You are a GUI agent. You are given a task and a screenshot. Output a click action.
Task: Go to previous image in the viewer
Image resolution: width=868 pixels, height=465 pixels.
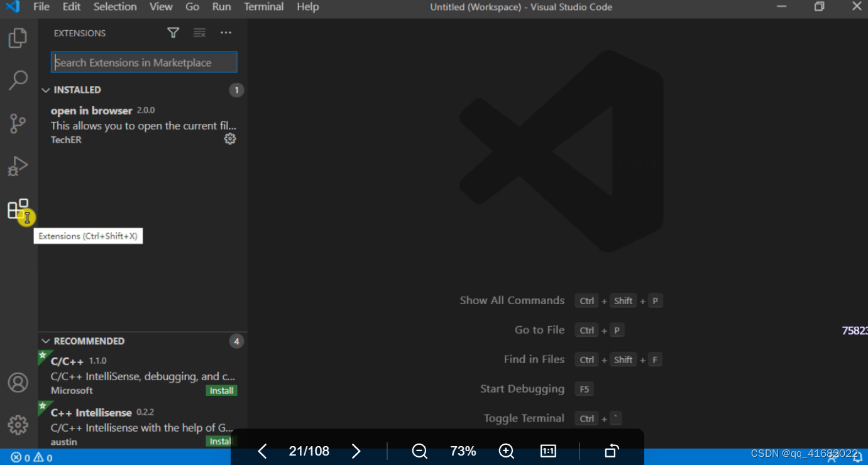point(263,451)
